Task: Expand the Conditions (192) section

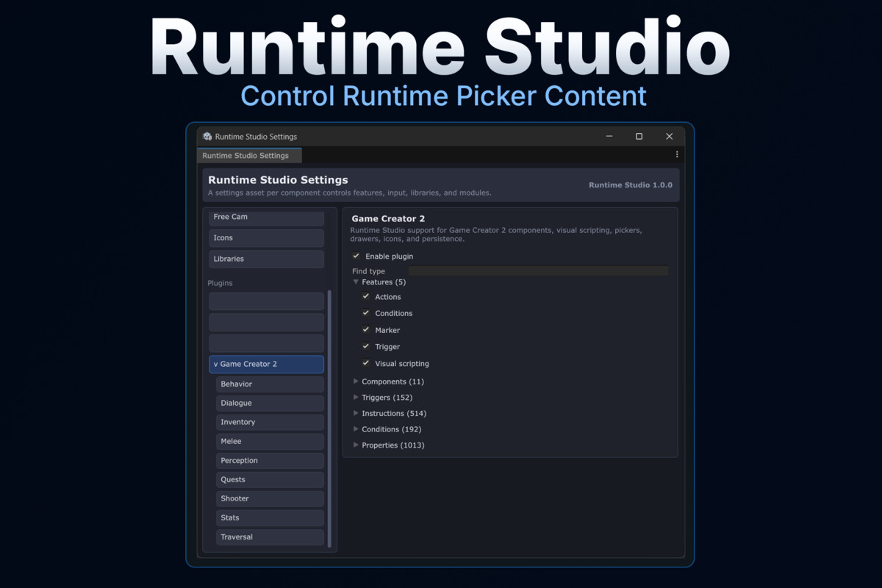Action: (356, 429)
